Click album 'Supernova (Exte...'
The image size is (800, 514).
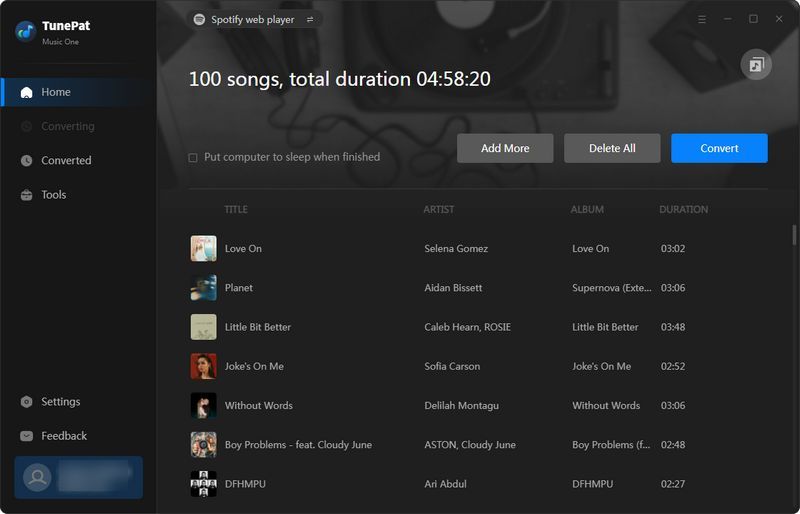(x=612, y=288)
